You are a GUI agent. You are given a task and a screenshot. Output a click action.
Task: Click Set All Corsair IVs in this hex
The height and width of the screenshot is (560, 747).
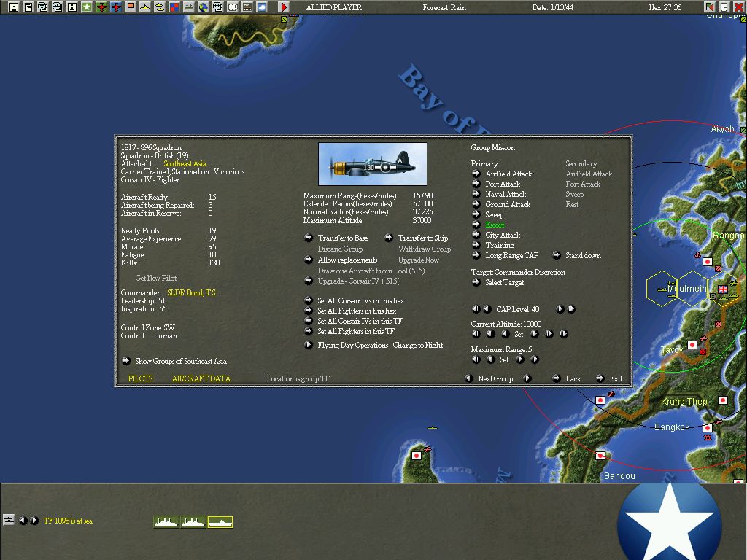point(309,300)
